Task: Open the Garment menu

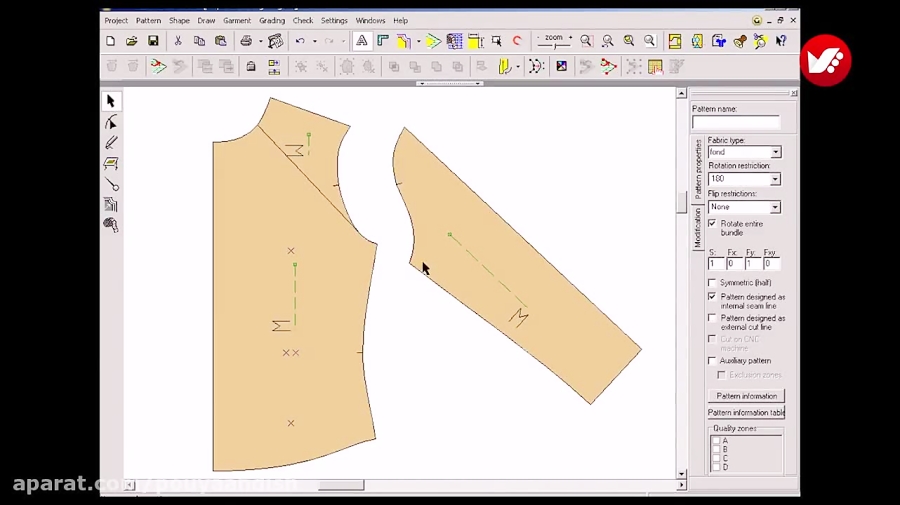Action: 237,21
